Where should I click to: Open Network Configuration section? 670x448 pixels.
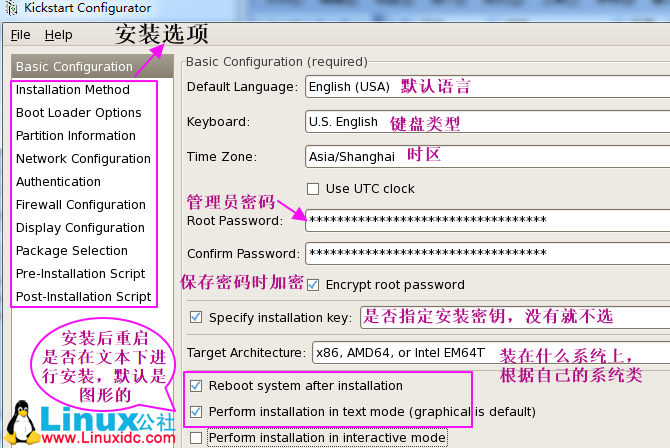[83, 159]
